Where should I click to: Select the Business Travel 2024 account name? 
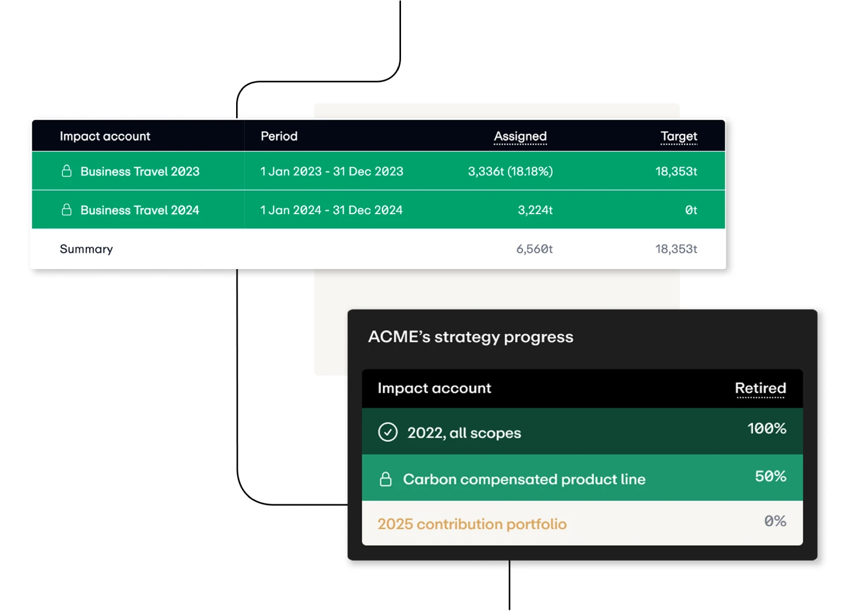point(140,210)
